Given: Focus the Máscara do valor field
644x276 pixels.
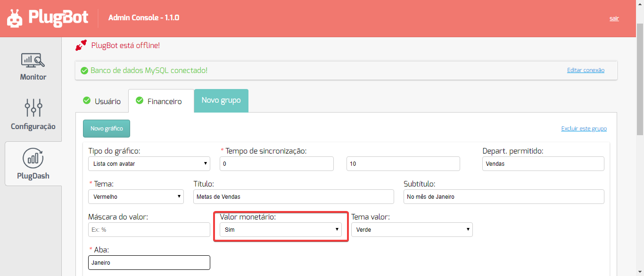Looking at the screenshot, I should (149, 229).
